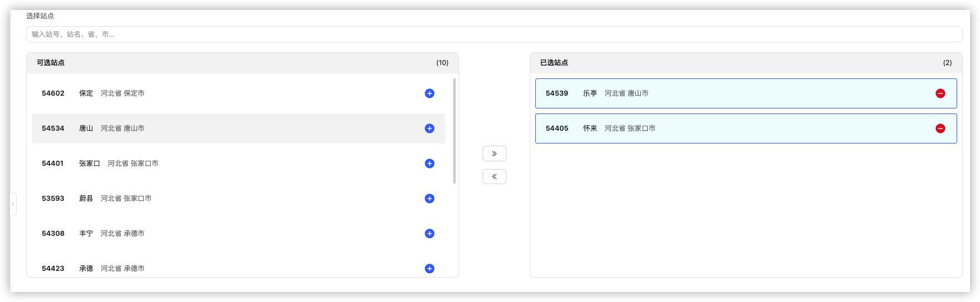This screenshot has height=302, width=980.
Task: Select station number 54401
Action: point(53,164)
